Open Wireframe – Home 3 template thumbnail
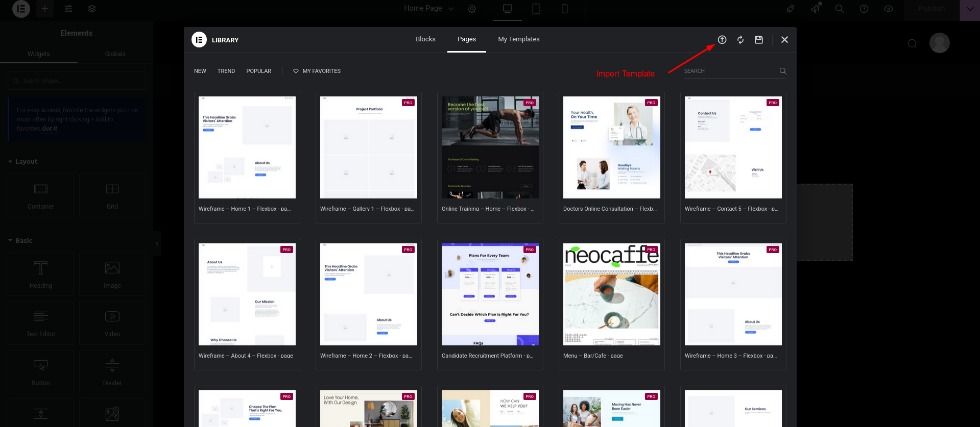Viewport: 980px width, 427px height. (733, 294)
